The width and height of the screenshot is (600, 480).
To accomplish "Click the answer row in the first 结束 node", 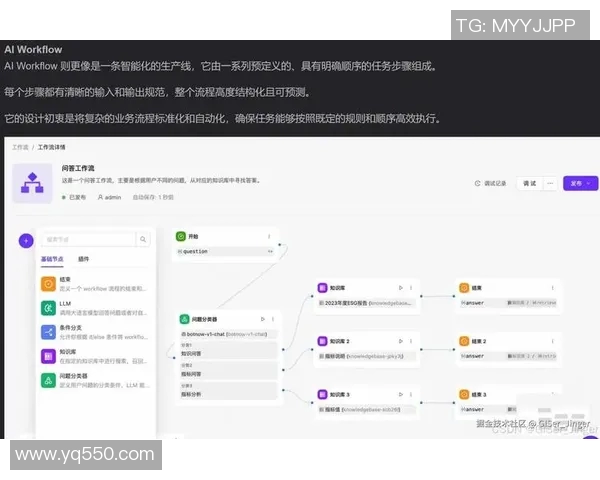I will pyautogui.click(x=508, y=303).
